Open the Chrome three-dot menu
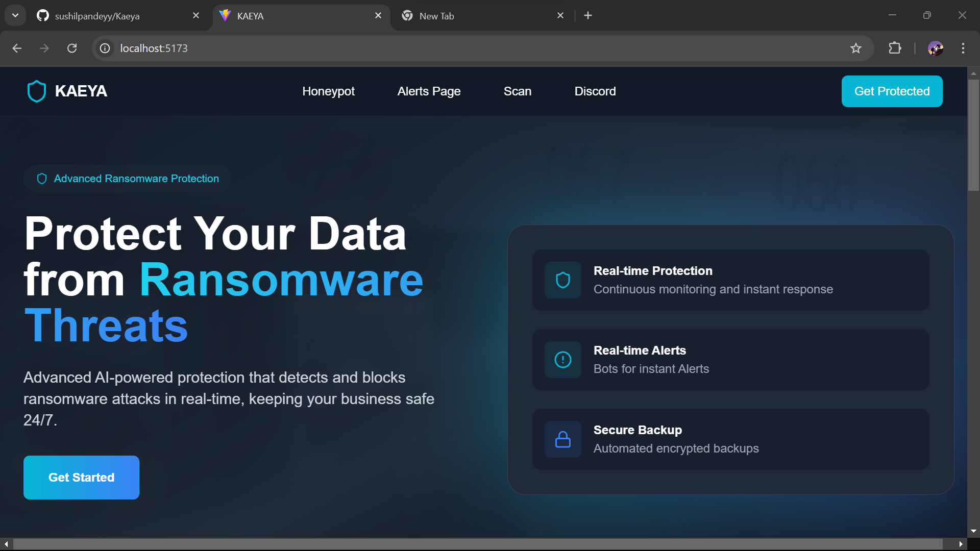This screenshot has height=551, width=980. 963,48
